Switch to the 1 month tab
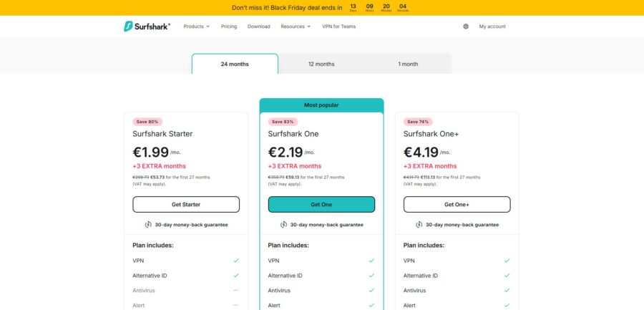The image size is (644, 310). point(408,64)
